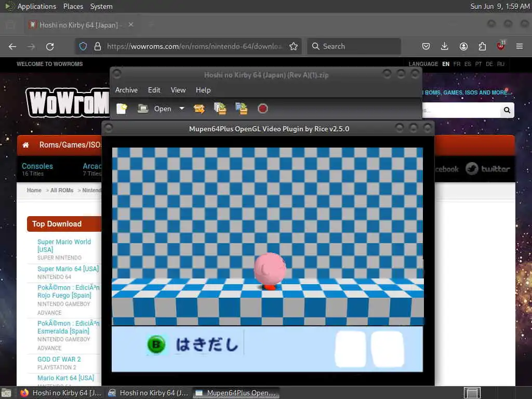The width and height of the screenshot is (532, 399).
Task: Click the website search magnifier button
Action: click(x=507, y=110)
